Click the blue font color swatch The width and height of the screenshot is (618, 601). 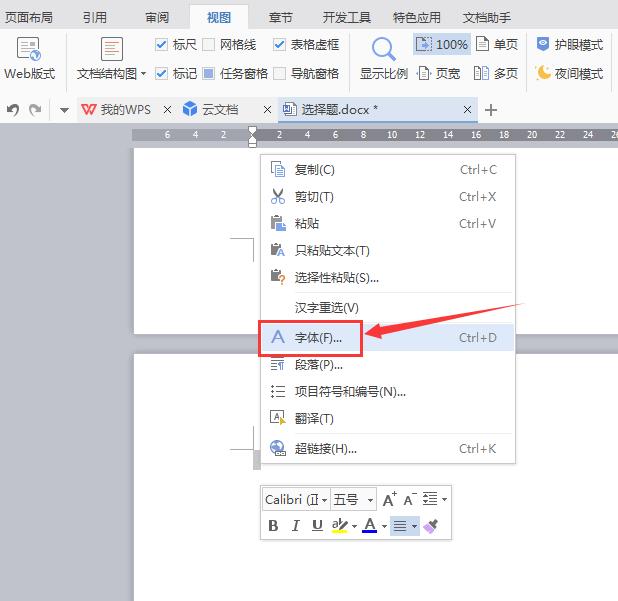tap(369, 526)
